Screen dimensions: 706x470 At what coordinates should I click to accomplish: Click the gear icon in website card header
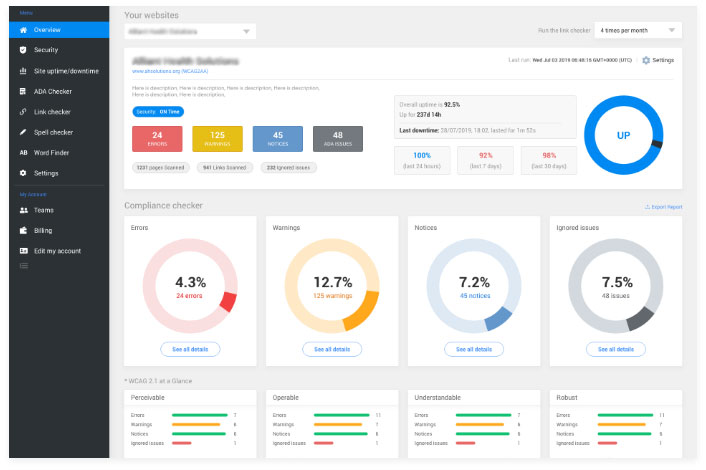(x=646, y=60)
